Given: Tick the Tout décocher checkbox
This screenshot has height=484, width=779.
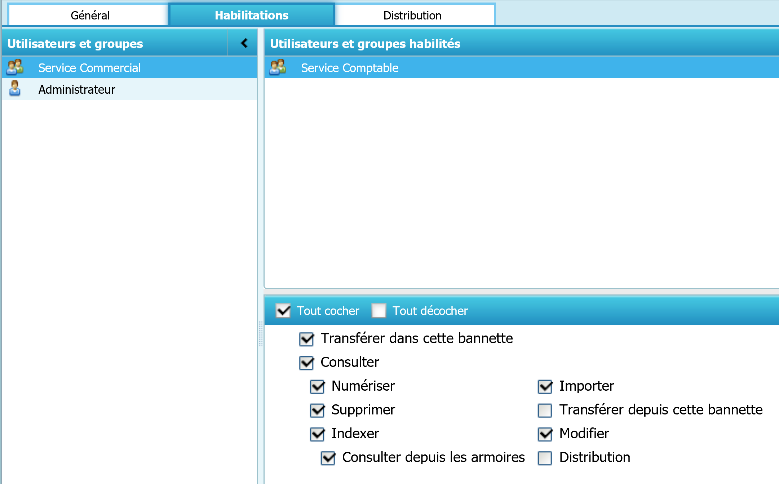Looking at the screenshot, I should (379, 311).
